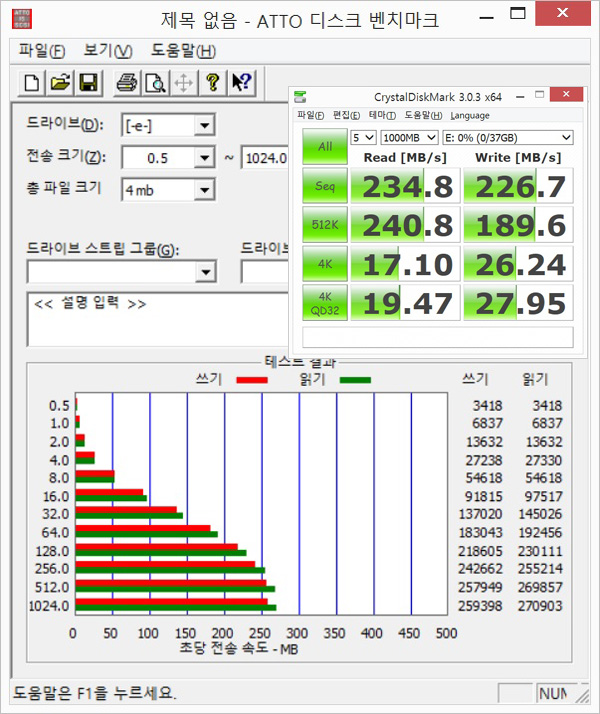600x714 pixels.
Task: Click 512K write value 189.6
Action: [x=518, y=224]
